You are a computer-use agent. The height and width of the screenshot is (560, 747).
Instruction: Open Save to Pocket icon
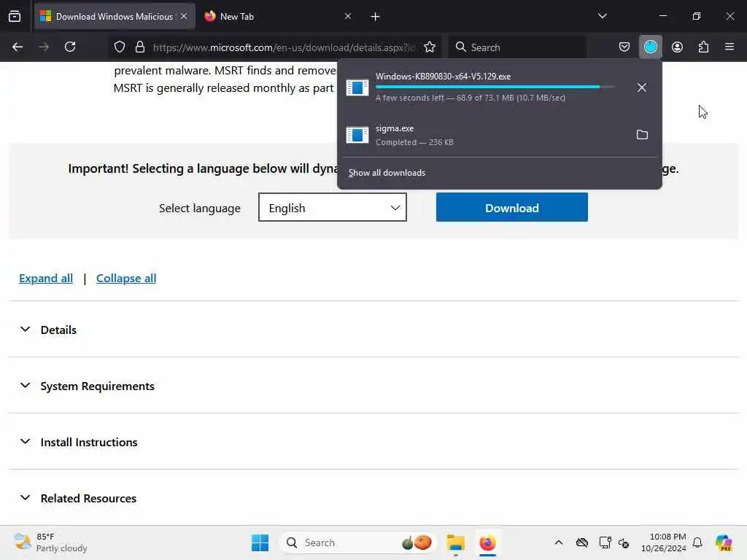pos(624,47)
